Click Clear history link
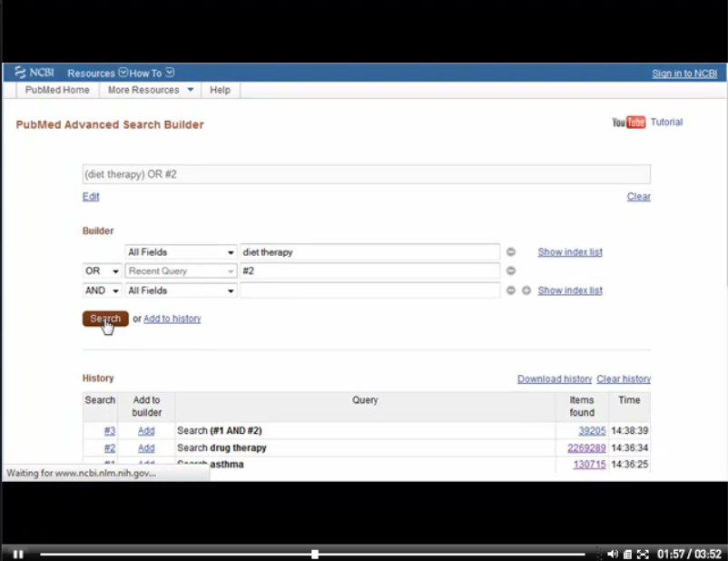728x561 pixels. point(624,379)
